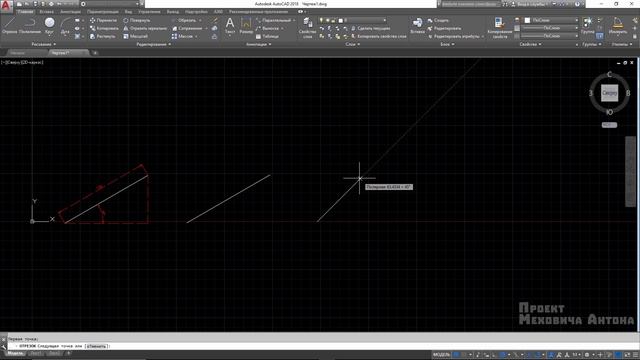Expand the Группы panel
This screenshot has height=360, width=640.
(592, 44)
